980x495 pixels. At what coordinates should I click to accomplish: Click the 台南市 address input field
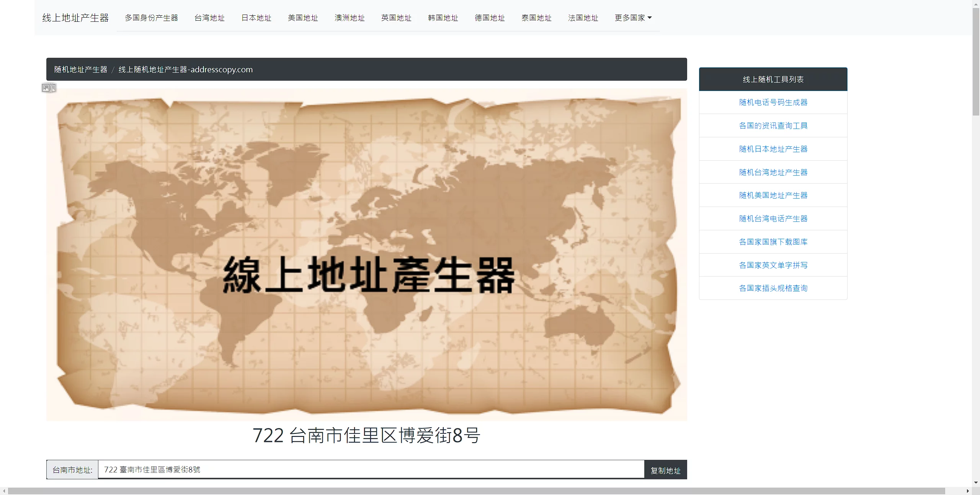371,469
